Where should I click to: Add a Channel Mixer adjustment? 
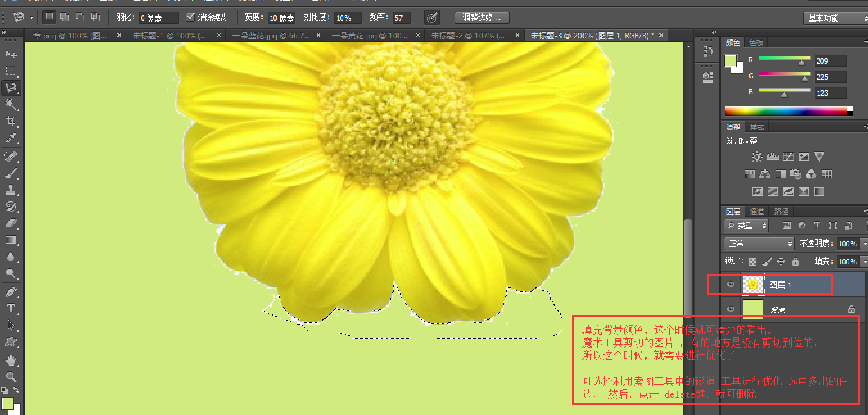812,174
